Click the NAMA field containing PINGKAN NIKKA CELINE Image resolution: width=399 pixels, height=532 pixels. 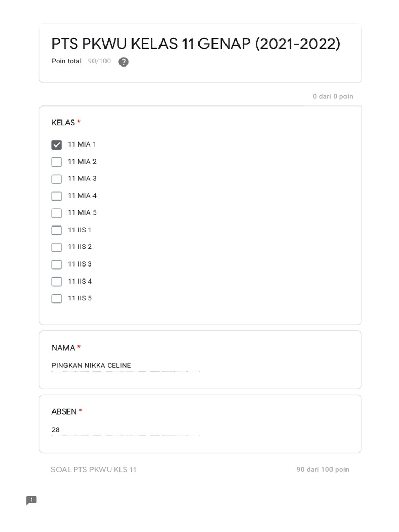pyautogui.click(x=125, y=366)
